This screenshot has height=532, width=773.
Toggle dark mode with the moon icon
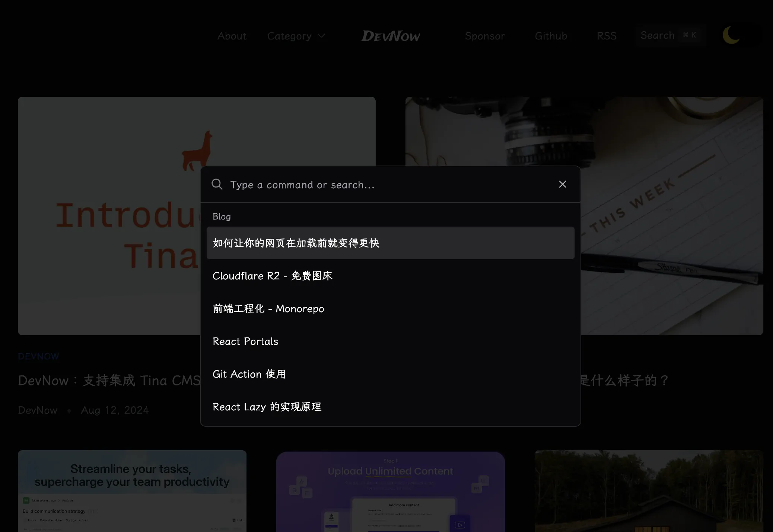pos(731,35)
